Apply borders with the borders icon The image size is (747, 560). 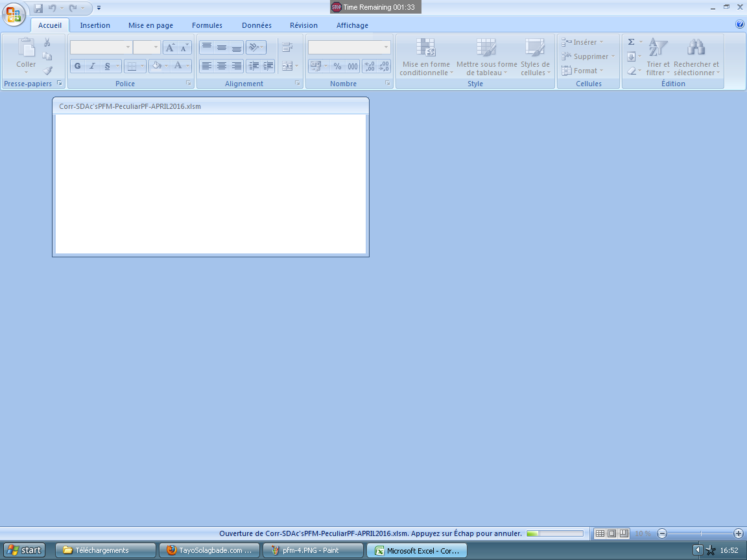[x=132, y=66]
